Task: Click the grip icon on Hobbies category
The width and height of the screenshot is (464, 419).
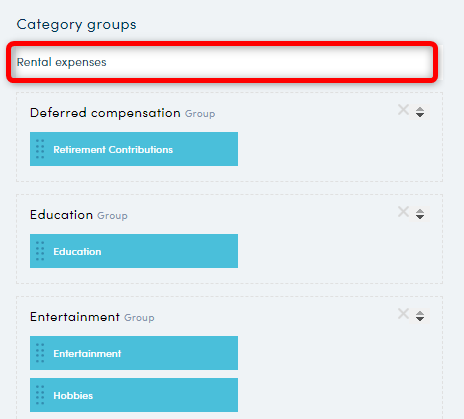Action: click(x=40, y=395)
